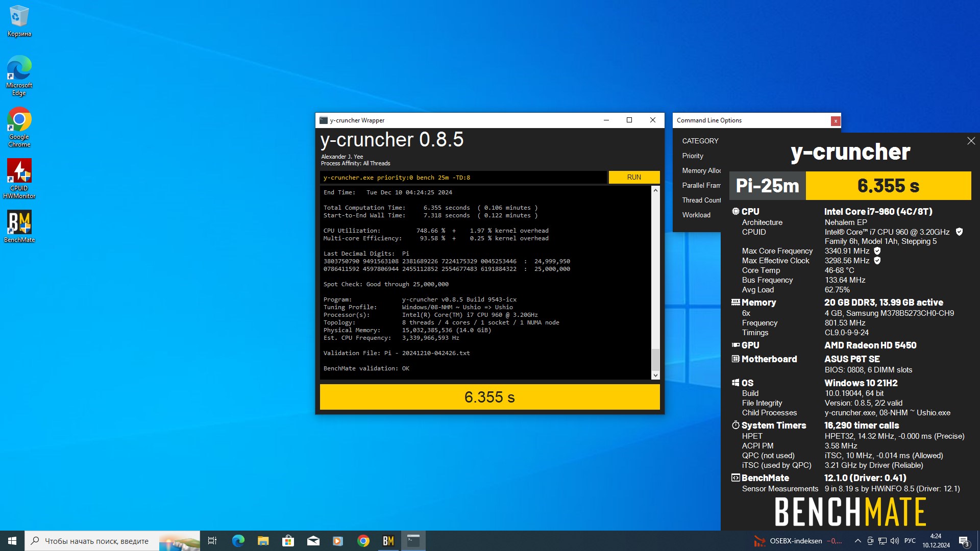Open File Explorer from the taskbar
Screen dimensions: 980x551
[x=263, y=541]
